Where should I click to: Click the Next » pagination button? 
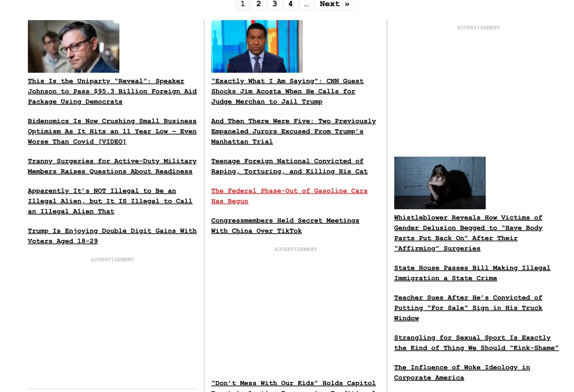pos(334,4)
